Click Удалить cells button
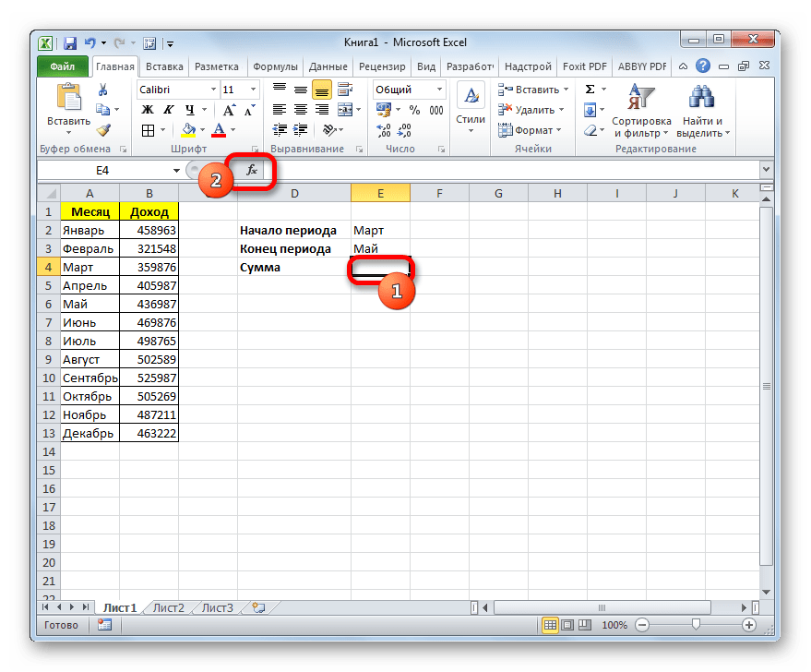 531,110
